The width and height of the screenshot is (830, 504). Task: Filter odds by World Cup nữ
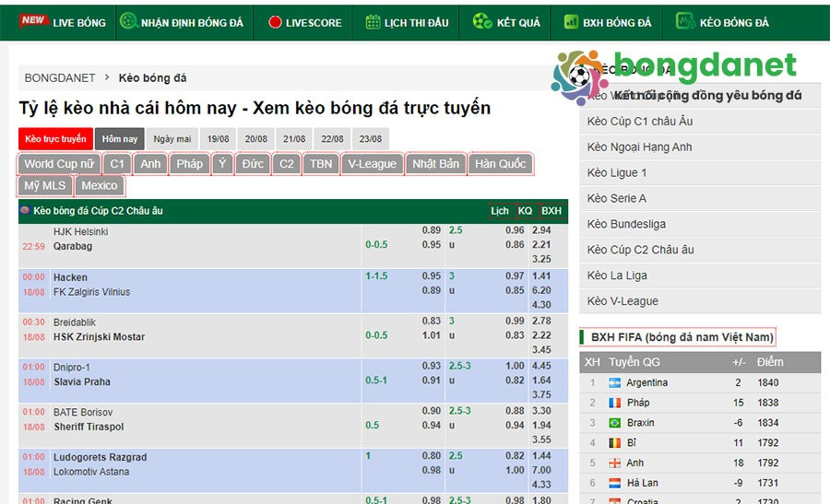pyautogui.click(x=59, y=164)
